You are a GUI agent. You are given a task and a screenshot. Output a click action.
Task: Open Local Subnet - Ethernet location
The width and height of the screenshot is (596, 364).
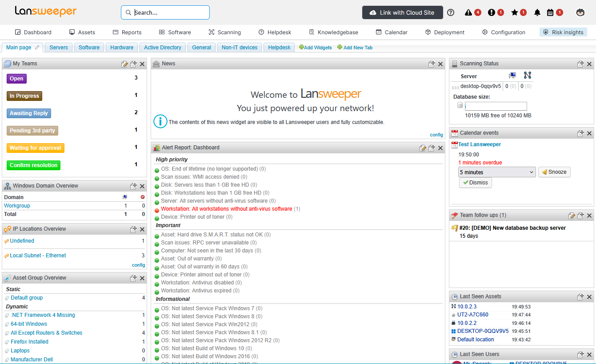(x=38, y=256)
